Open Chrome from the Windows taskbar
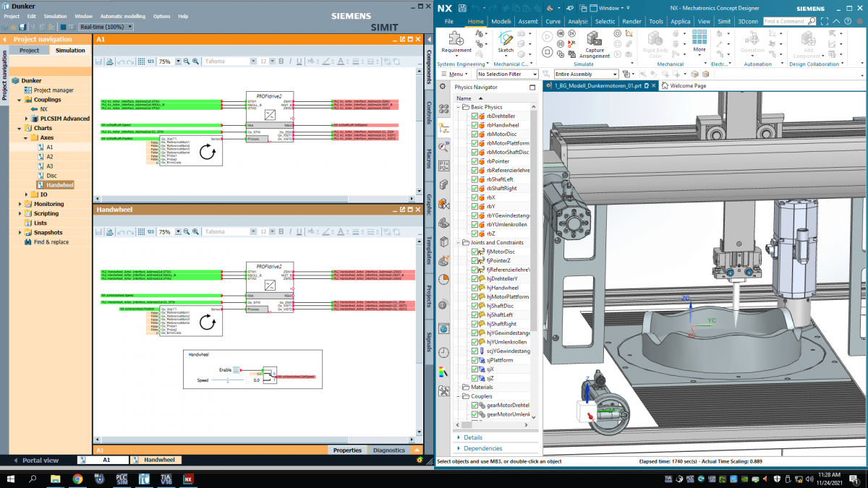This screenshot has height=488, width=868. (x=77, y=479)
